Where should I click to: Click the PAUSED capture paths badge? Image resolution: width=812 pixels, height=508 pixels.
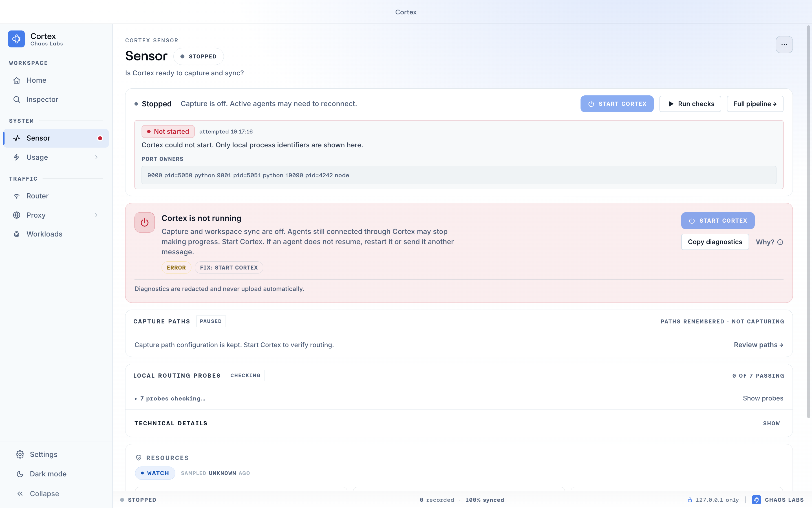tap(211, 321)
